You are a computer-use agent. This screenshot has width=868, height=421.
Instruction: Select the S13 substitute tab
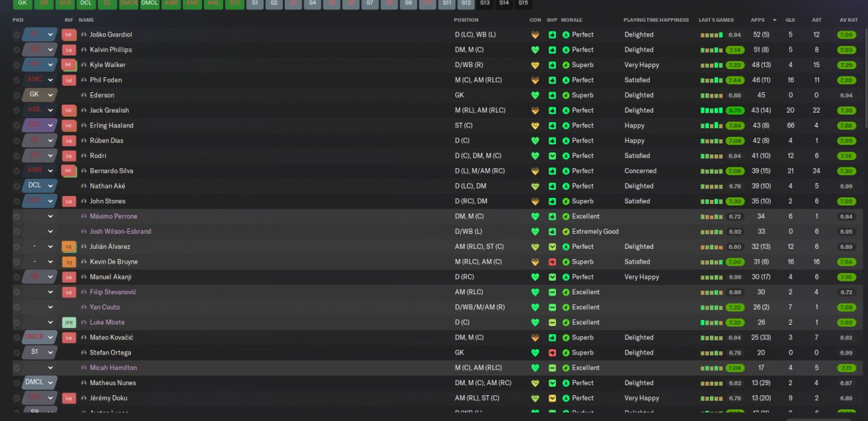tap(484, 3)
